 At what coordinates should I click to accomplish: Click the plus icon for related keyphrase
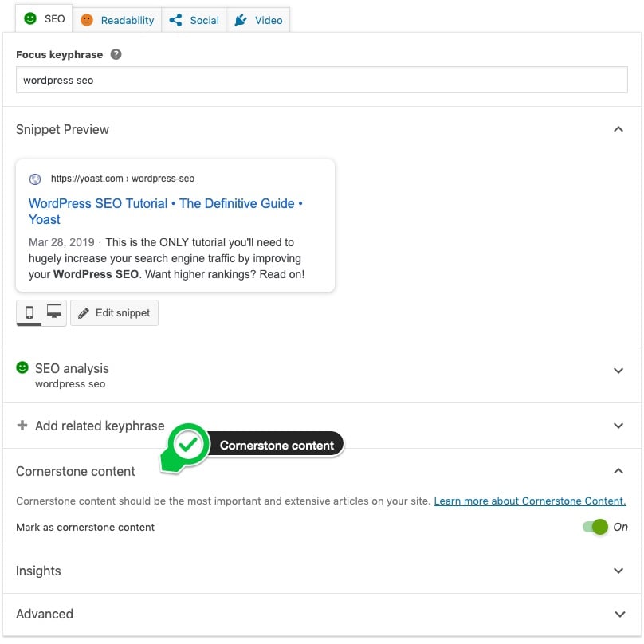[x=22, y=426]
